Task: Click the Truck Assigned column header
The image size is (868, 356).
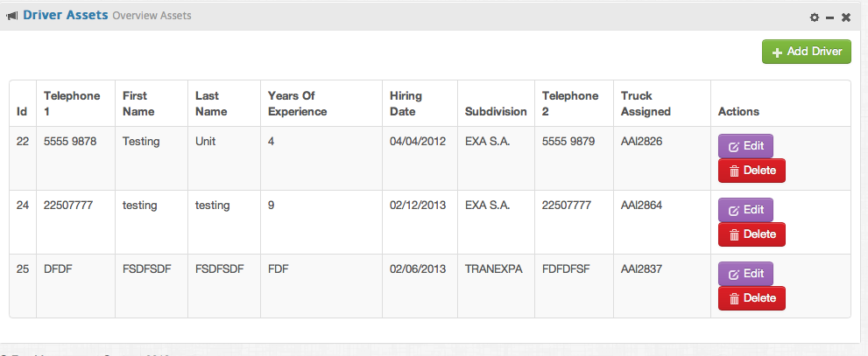Action: tap(646, 104)
